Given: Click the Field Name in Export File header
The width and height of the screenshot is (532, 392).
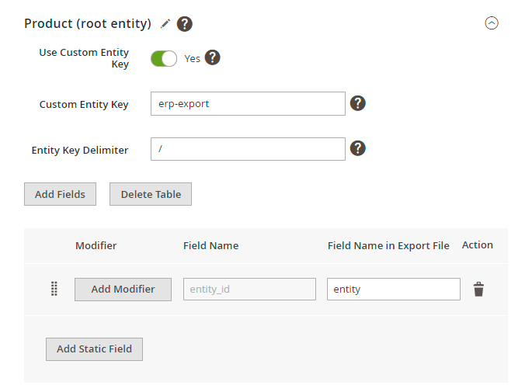Looking at the screenshot, I should pyautogui.click(x=388, y=245).
